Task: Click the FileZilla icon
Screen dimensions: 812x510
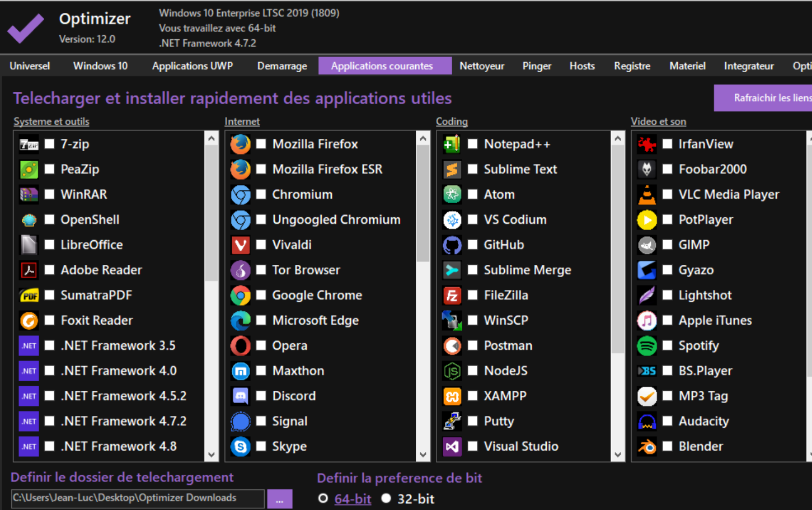Action: [452, 295]
